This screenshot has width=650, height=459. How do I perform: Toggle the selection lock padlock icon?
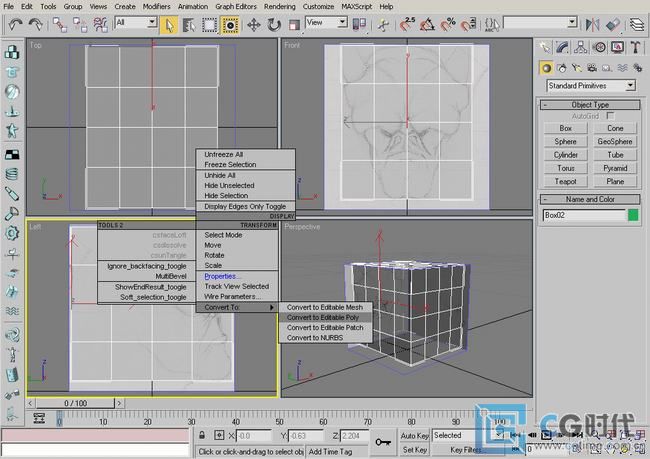click(x=202, y=435)
